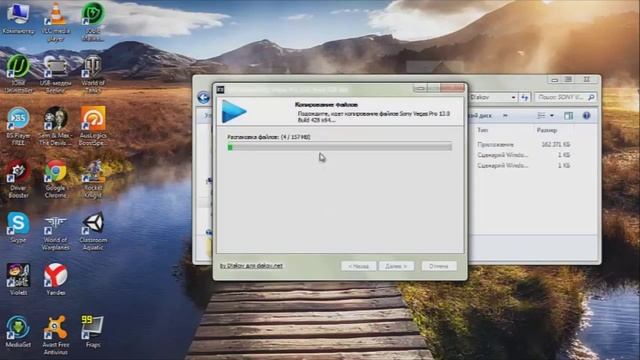Click the Копирование файлов heading

click(x=326, y=105)
